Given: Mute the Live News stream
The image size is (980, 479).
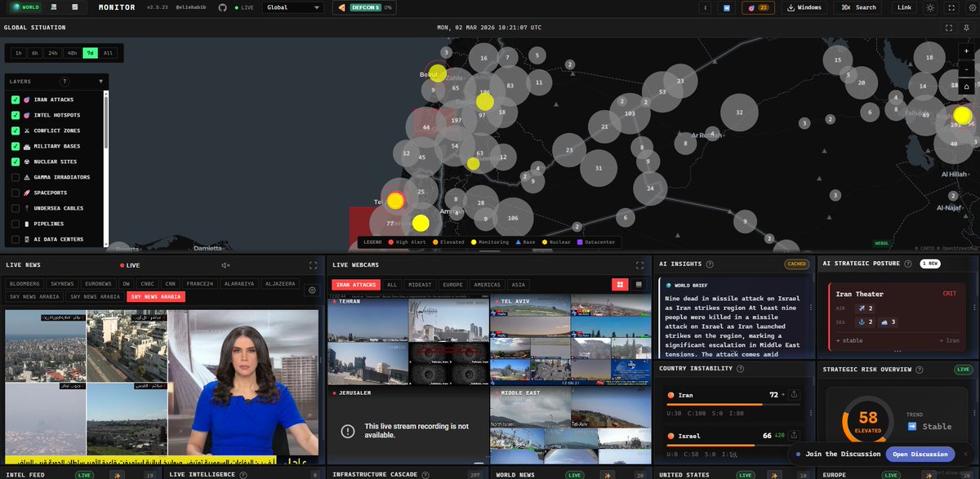Looking at the screenshot, I should 226,265.
